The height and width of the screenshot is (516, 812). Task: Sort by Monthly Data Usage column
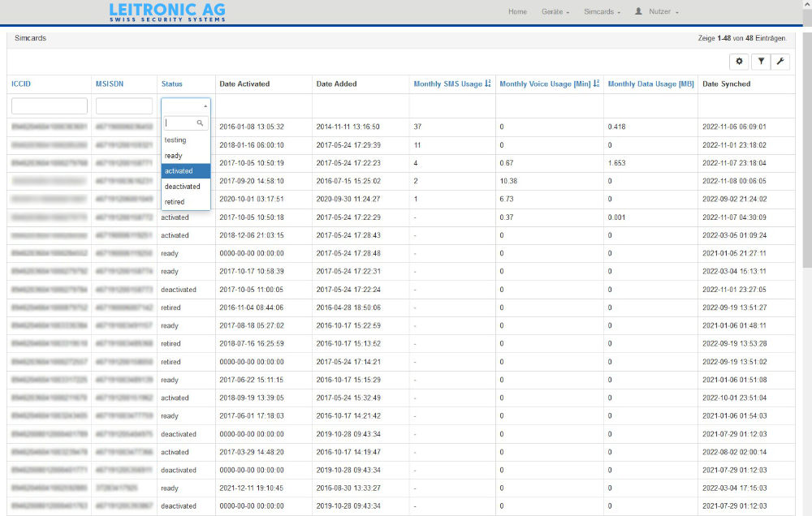[650, 84]
